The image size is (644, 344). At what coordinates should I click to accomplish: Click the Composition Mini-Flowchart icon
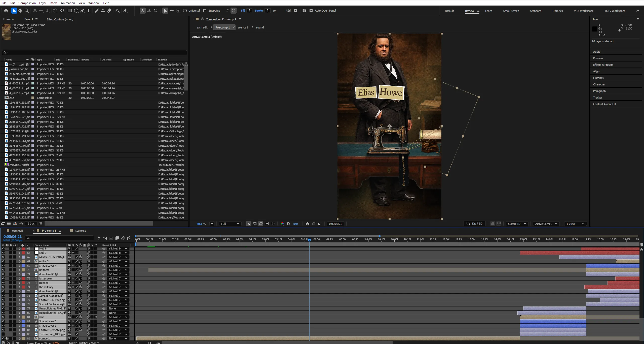point(105,238)
